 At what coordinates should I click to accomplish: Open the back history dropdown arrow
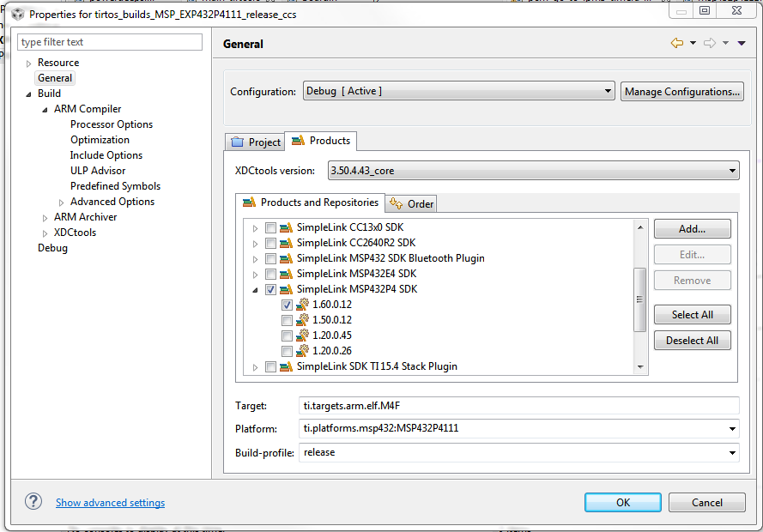[693, 43]
